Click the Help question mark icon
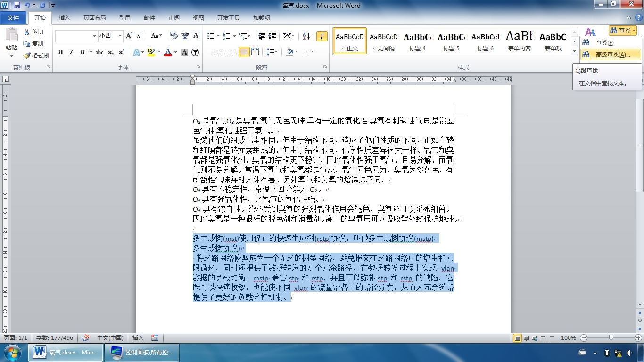The image size is (644, 362). (x=638, y=18)
